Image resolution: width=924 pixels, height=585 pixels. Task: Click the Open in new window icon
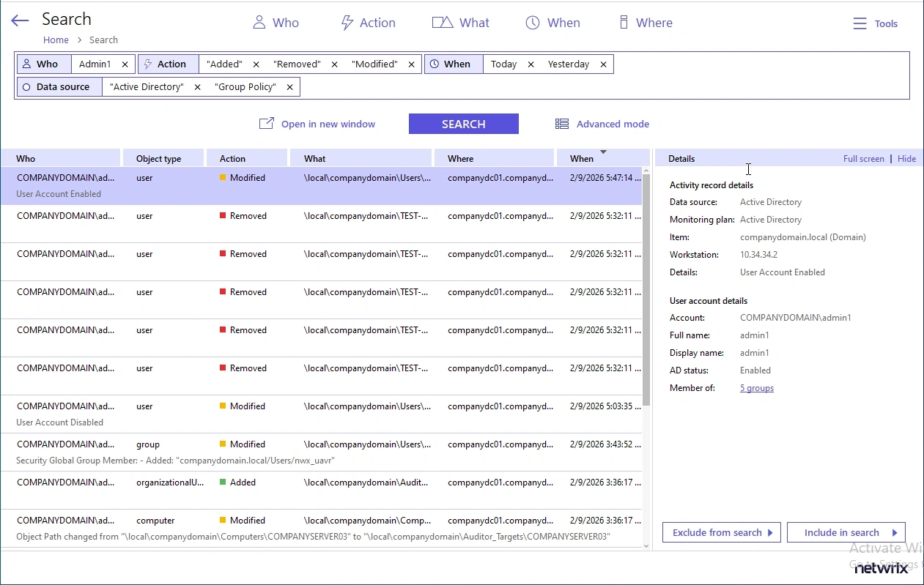(x=266, y=123)
